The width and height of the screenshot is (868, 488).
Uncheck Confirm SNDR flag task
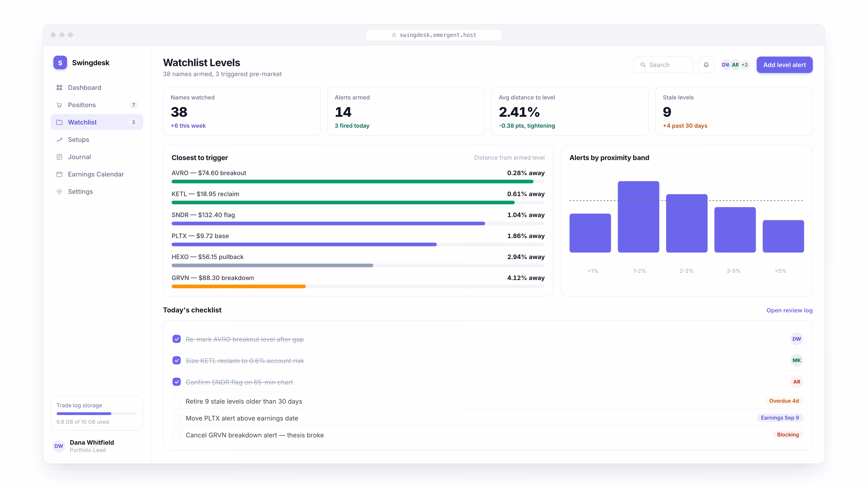[177, 382]
